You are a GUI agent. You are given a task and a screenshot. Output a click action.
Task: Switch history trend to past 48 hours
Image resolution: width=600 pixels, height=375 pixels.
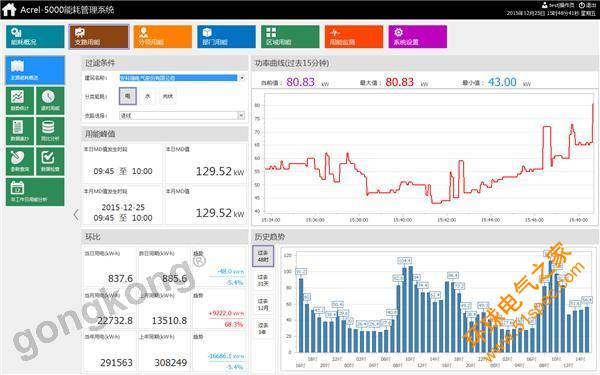point(263,256)
